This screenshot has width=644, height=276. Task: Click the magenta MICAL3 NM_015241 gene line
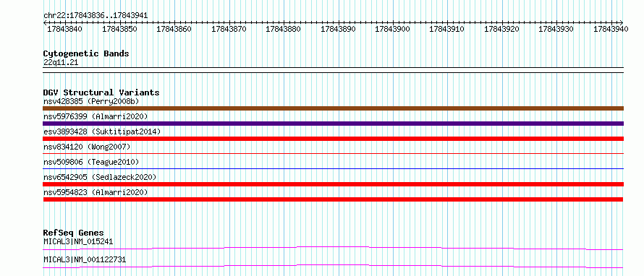[333, 248]
